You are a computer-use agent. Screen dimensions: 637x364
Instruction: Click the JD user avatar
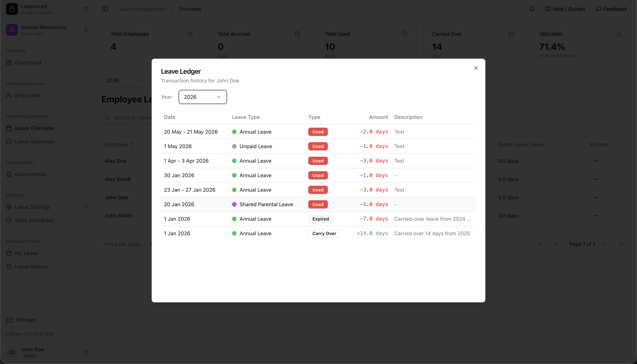coord(12,352)
